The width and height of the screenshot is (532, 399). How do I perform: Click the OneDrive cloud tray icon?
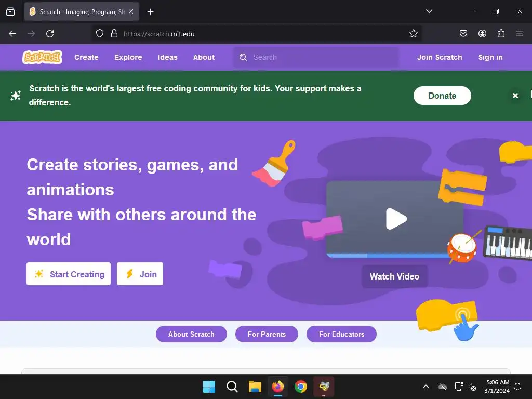click(x=443, y=387)
